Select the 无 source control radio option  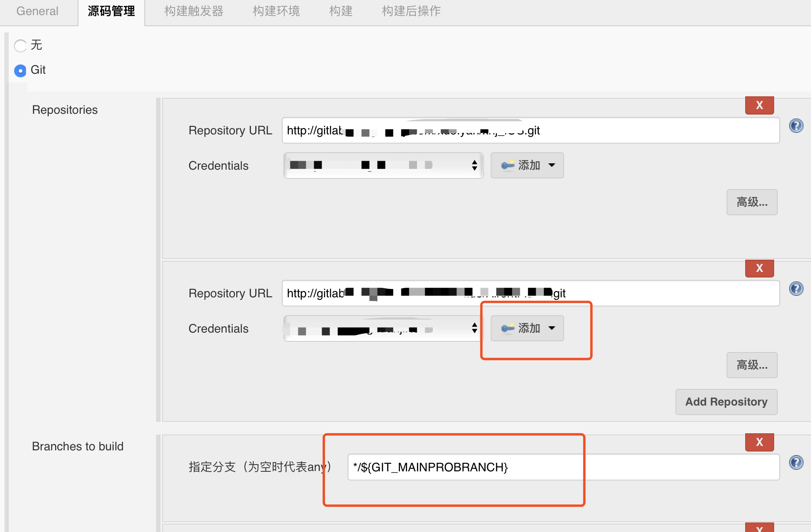(20, 46)
